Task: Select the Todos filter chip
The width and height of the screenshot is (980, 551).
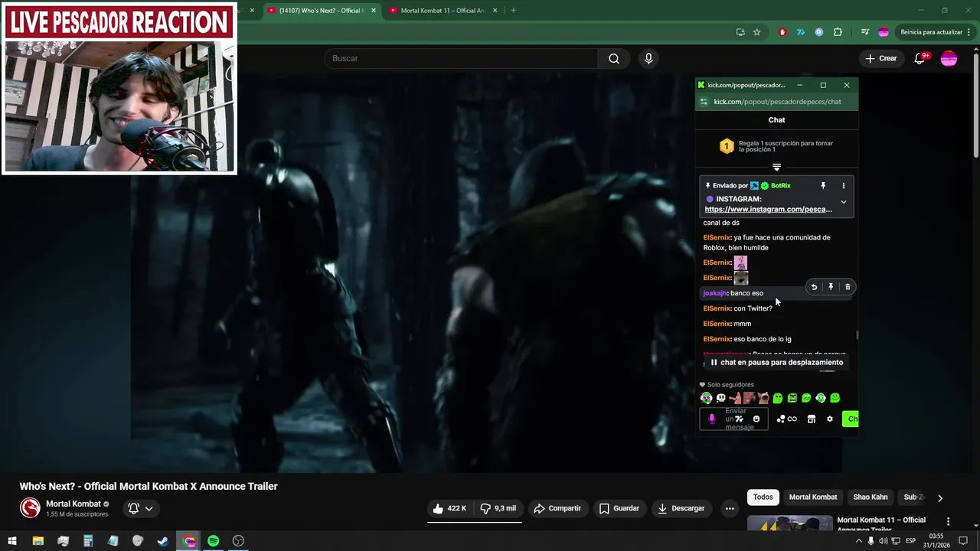Action: (763, 497)
